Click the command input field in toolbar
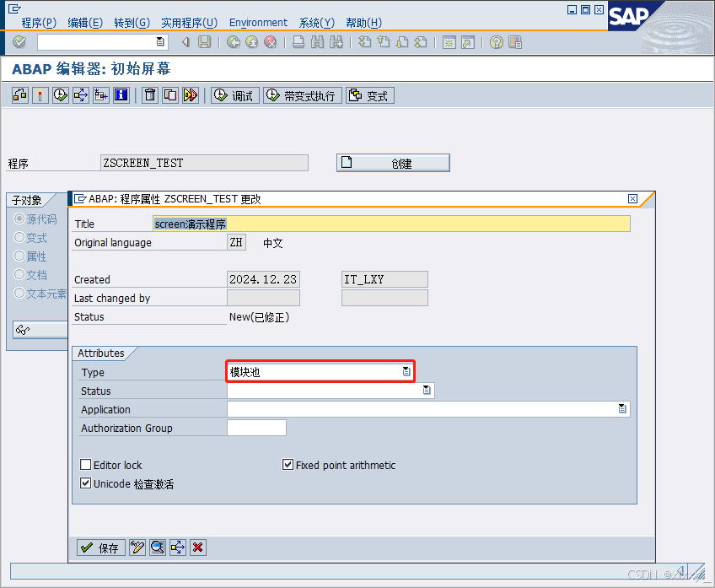Image resolution: width=715 pixels, height=588 pixels. point(103,42)
